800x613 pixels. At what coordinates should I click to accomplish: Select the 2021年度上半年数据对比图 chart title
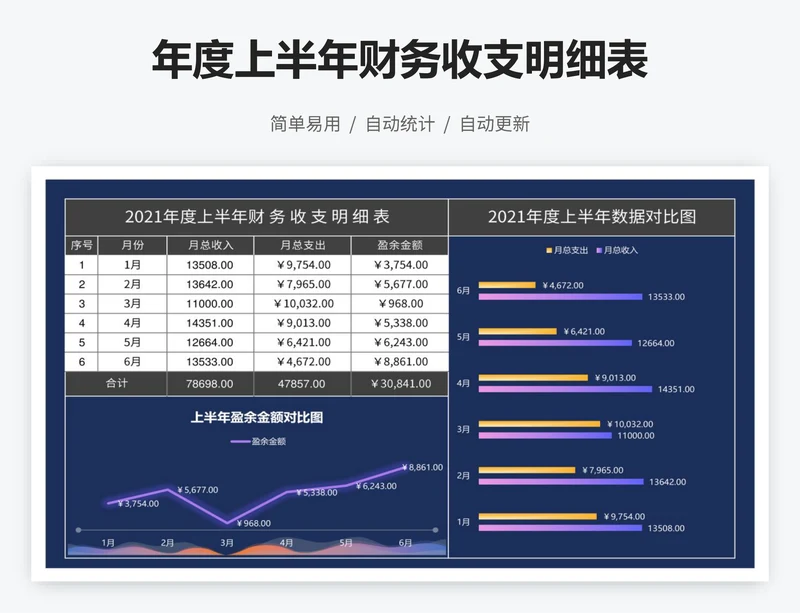[592, 217]
